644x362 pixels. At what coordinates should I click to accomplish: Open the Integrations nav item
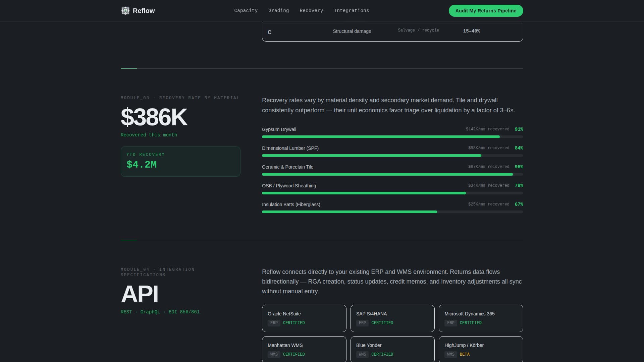click(x=351, y=11)
